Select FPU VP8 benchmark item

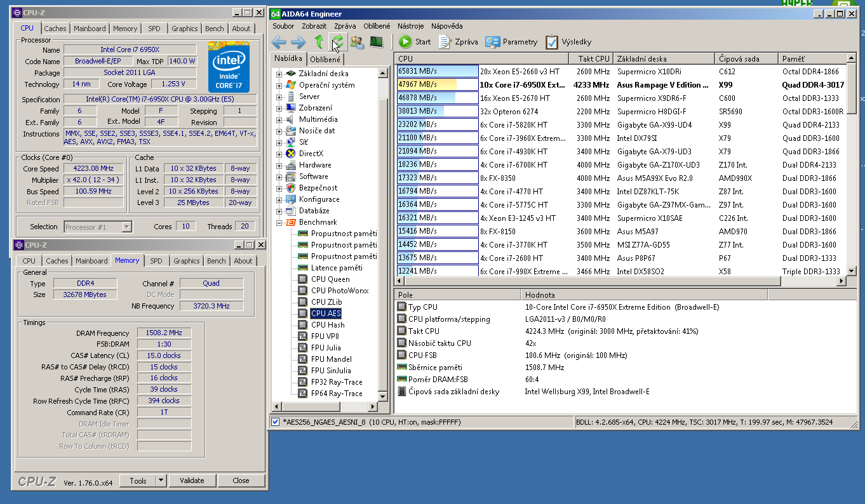tap(326, 336)
